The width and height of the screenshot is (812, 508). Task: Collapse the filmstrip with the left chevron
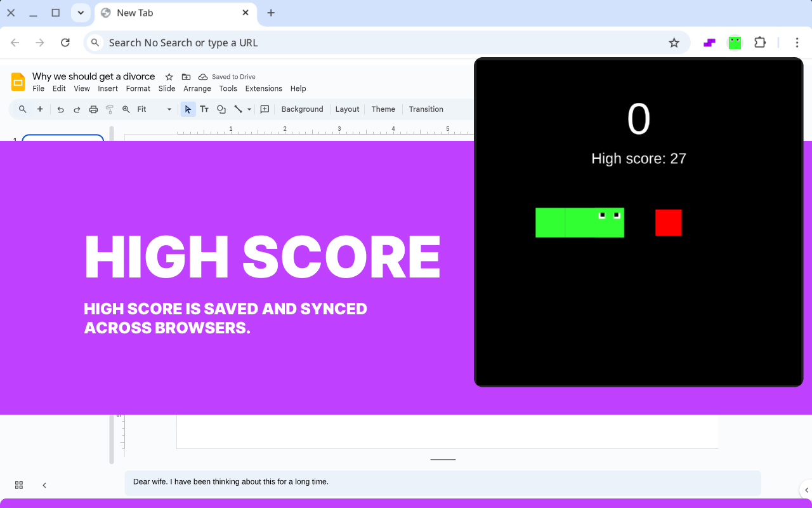tap(44, 485)
